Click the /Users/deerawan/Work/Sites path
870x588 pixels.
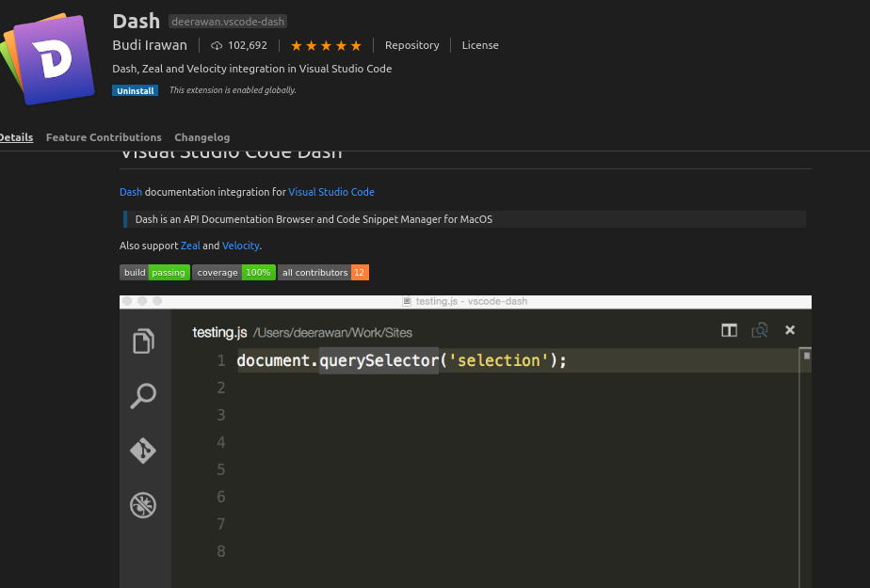point(332,332)
